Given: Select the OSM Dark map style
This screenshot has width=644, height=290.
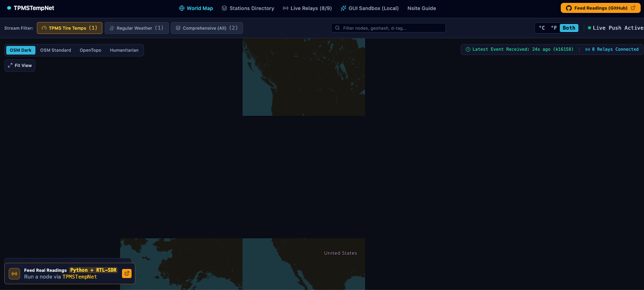Looking at the screenshot, I should [x=21, y=50].
